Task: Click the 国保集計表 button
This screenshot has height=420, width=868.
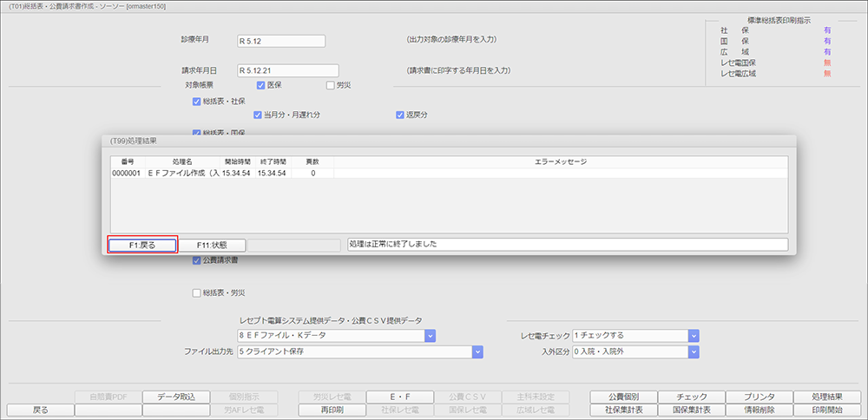Action: pyautogui.click(x=692, y=410)
